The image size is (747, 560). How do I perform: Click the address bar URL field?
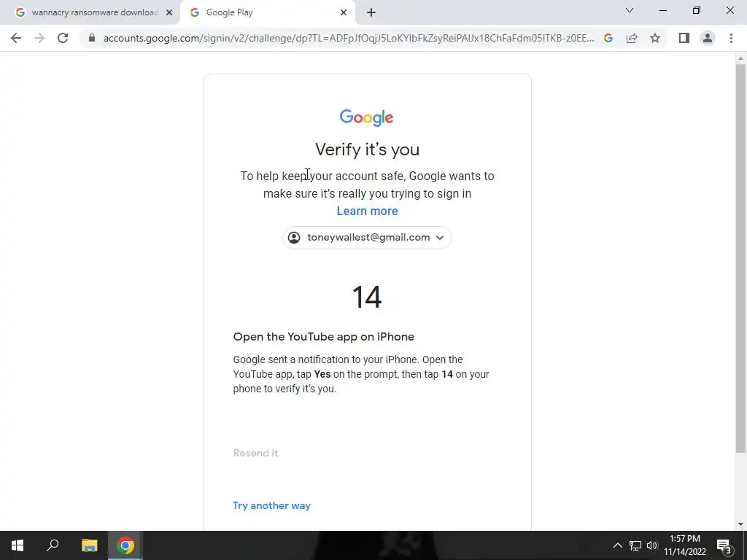coord(349,38)
